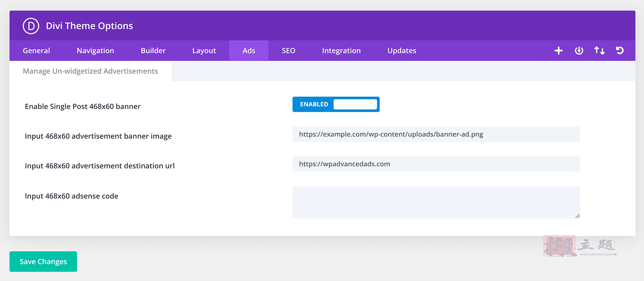Click the power-style download icon
The image size is (644, 281).
pyautogui.click(x=579, y=51)
